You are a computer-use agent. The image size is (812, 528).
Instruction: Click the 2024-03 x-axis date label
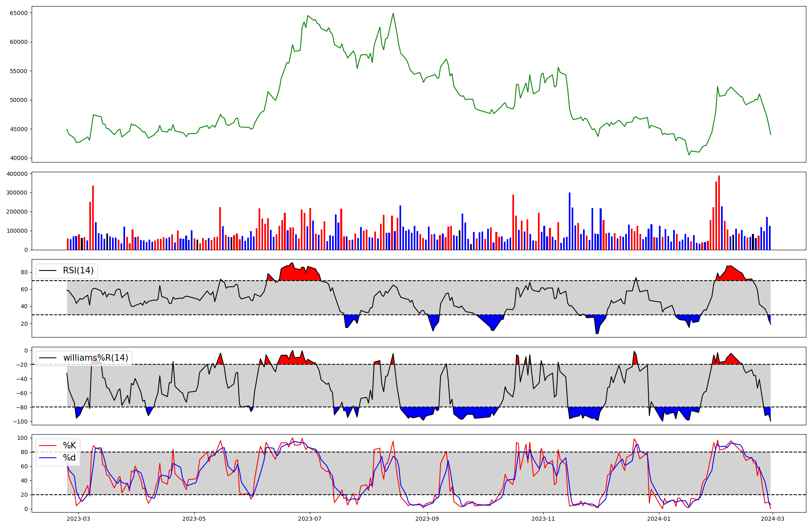click(x=773, y=519)
